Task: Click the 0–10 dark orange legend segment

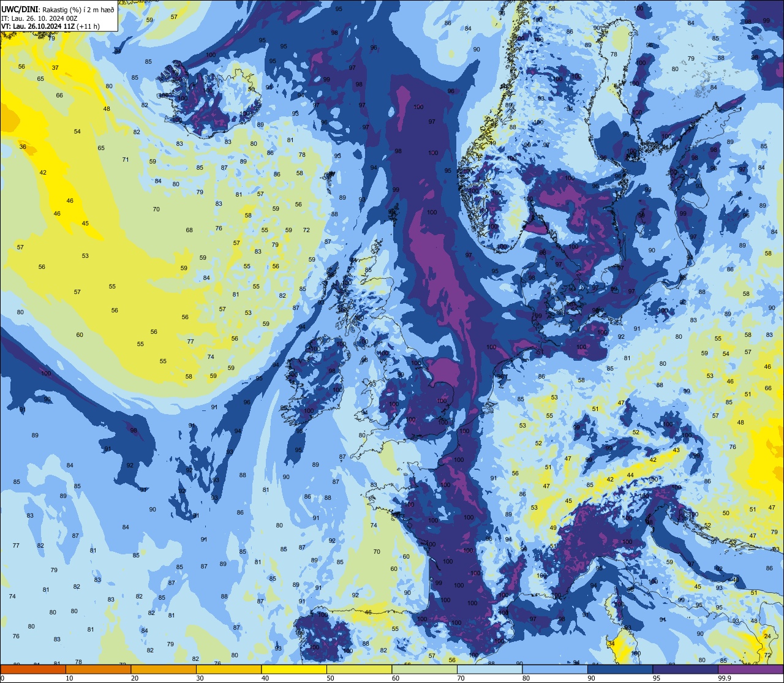Action: coord(33,670)
